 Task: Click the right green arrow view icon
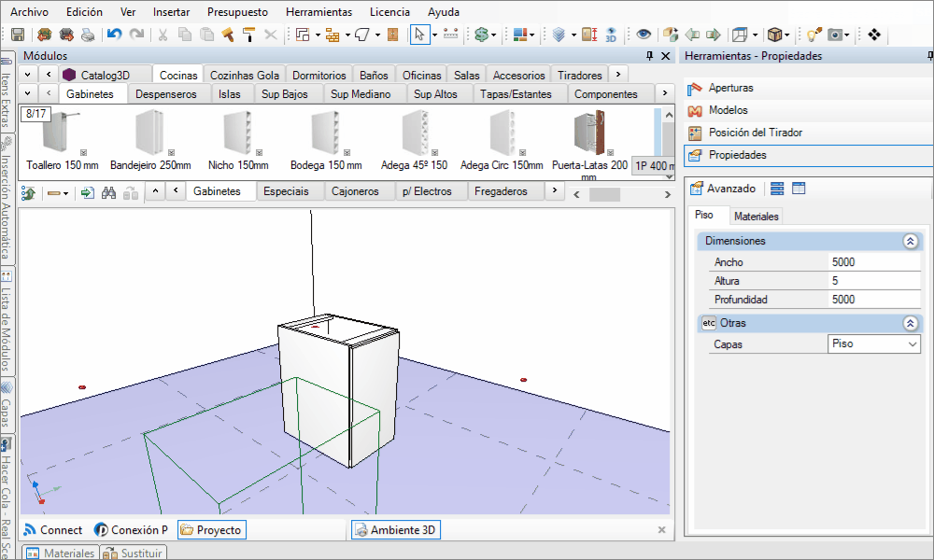(x=713, y=35)
